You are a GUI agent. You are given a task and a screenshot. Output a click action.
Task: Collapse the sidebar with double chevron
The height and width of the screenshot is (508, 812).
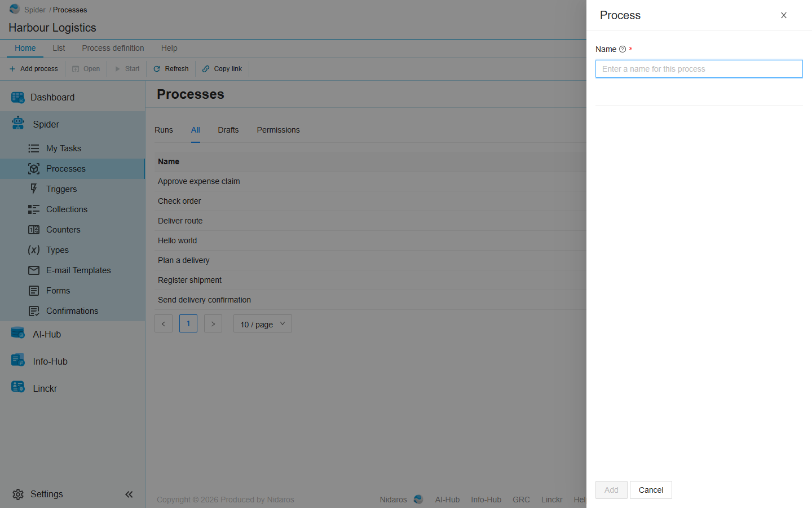coord(129,494)
